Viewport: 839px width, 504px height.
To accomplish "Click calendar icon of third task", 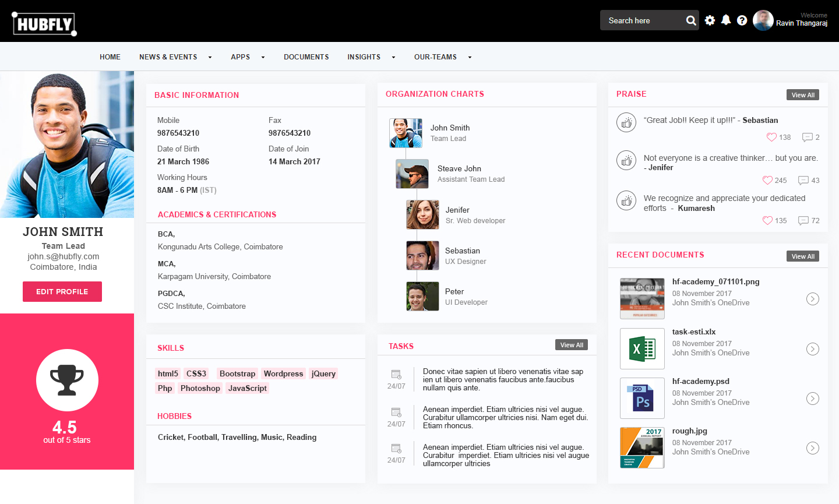I will coord(396,448).
